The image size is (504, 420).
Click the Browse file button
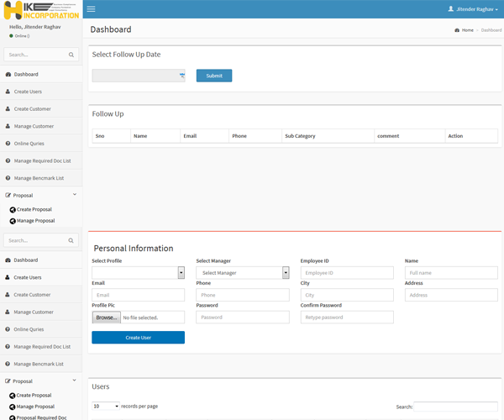[107, 318]
